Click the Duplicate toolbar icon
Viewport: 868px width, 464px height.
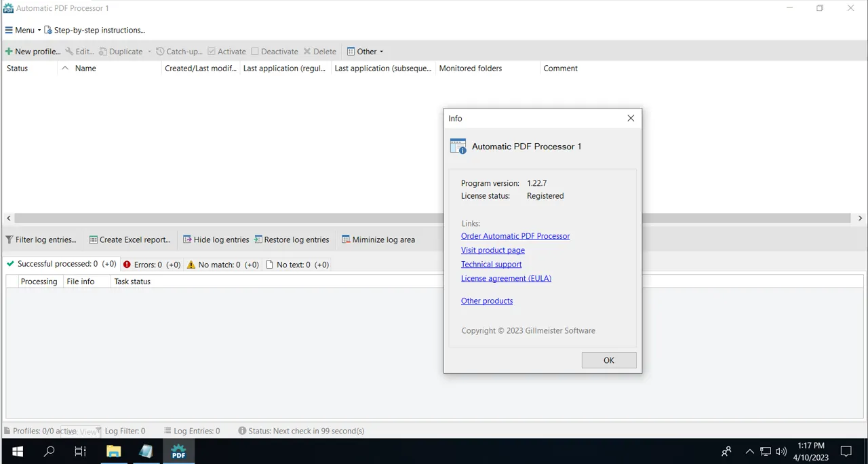[x=103, y=52]
